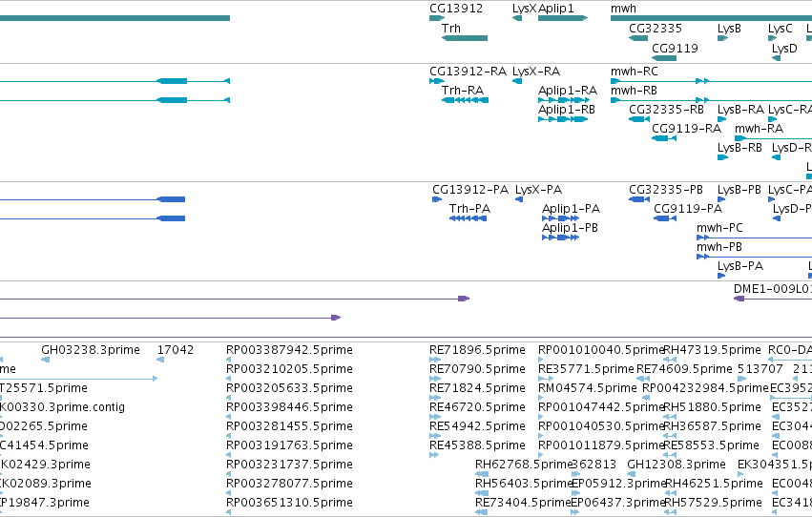Image resolution: width=812 pixels, height=517 pixels.
Task: Click the LysB-PB protein label
Action: (x=739, y=190)
